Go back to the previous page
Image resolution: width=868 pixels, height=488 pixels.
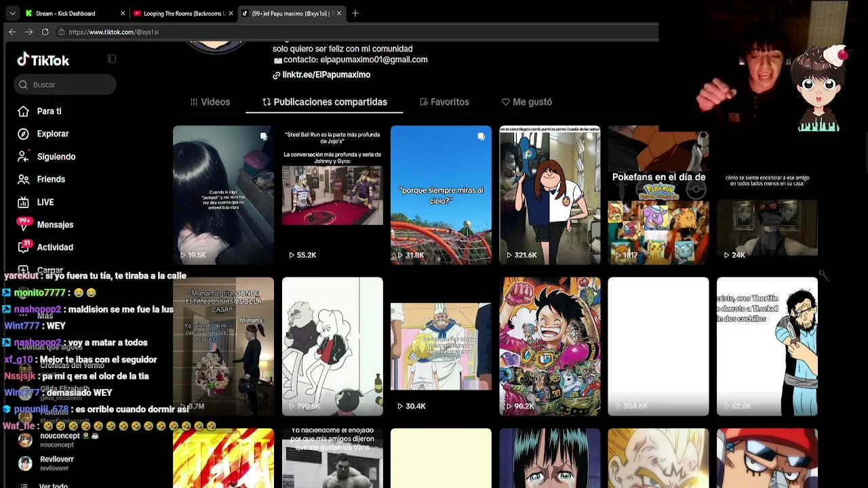[12, 32]
